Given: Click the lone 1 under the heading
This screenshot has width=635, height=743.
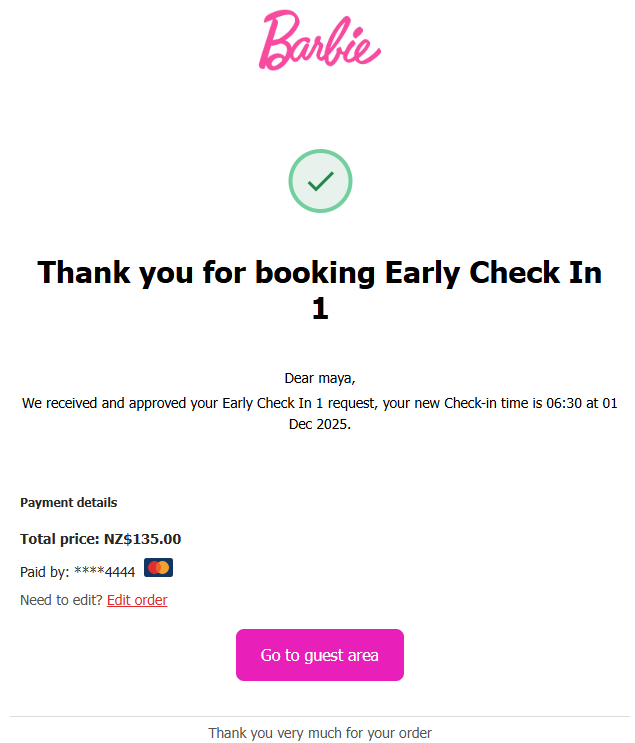Looking at the screenshot, I should (x=320, y=308).
